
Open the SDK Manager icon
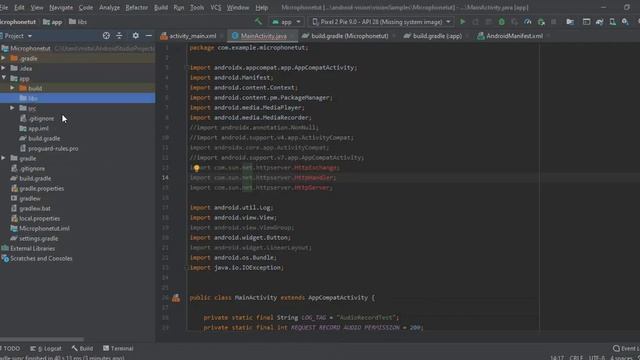pos(625,22)
